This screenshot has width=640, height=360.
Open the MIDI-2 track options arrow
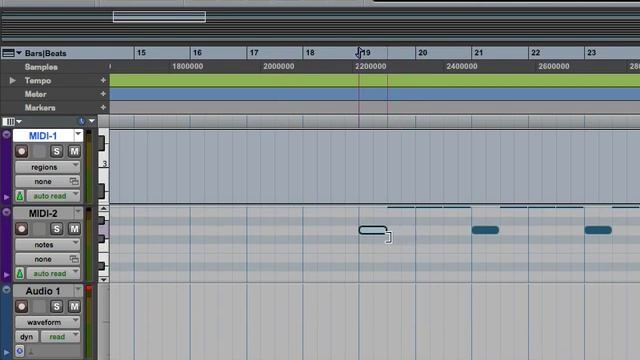pos(78,212)
